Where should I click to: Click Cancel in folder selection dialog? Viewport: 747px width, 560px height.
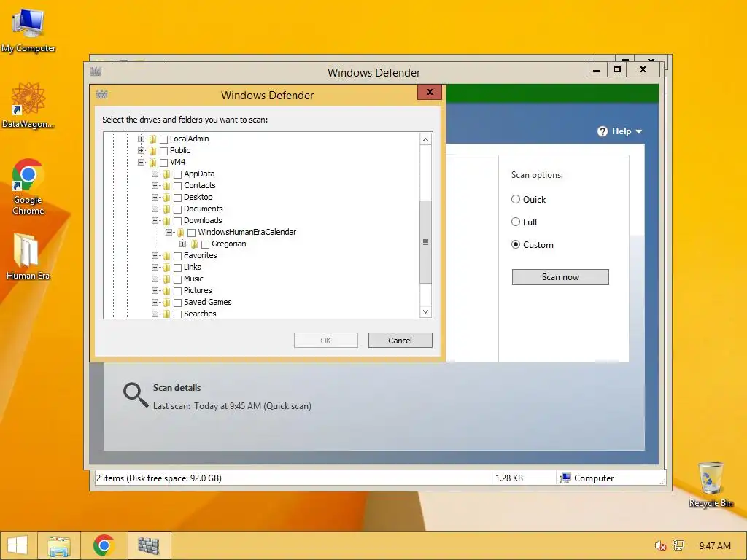coord(400,341)
